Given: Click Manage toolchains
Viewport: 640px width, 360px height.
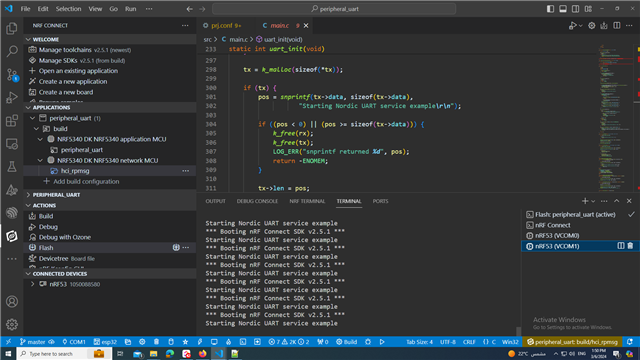Looking at the screenshot, I should click(65, 50).
